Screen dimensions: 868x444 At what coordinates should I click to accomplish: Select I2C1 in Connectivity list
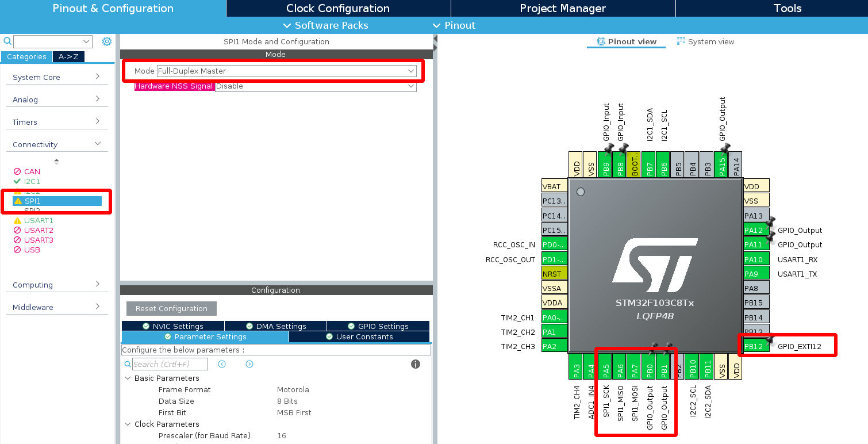32,181
